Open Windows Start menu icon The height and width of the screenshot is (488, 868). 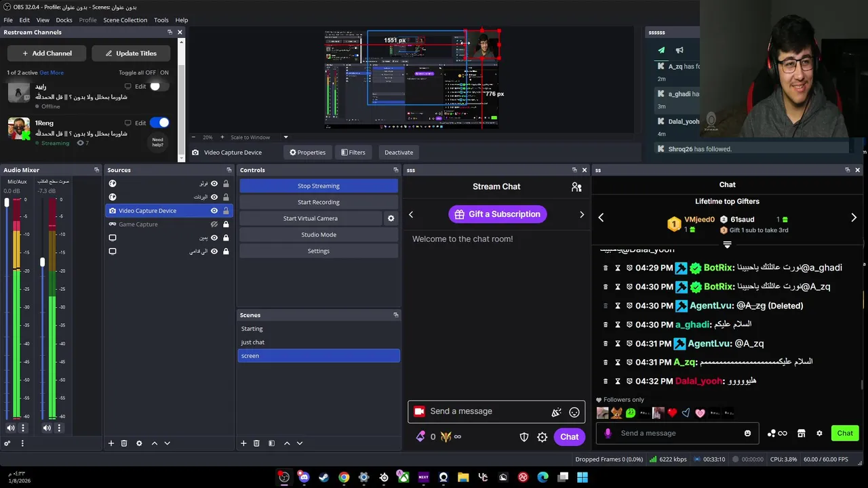(583, 477)
